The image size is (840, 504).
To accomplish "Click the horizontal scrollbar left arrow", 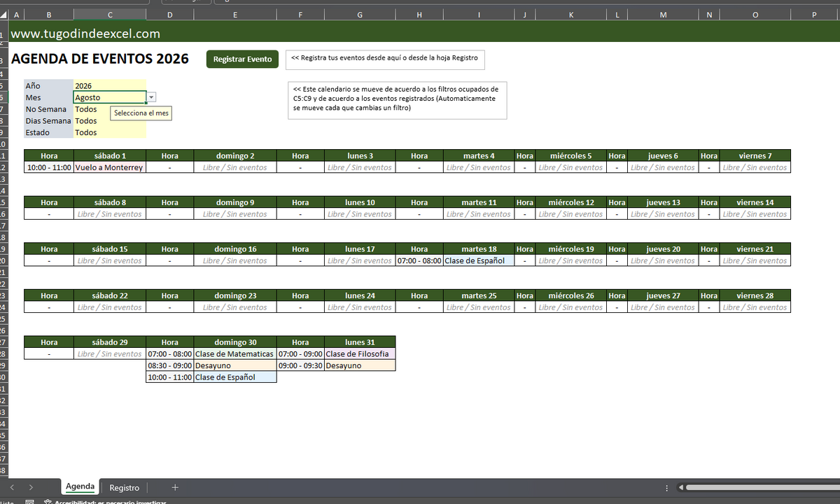I will (681, 487).
